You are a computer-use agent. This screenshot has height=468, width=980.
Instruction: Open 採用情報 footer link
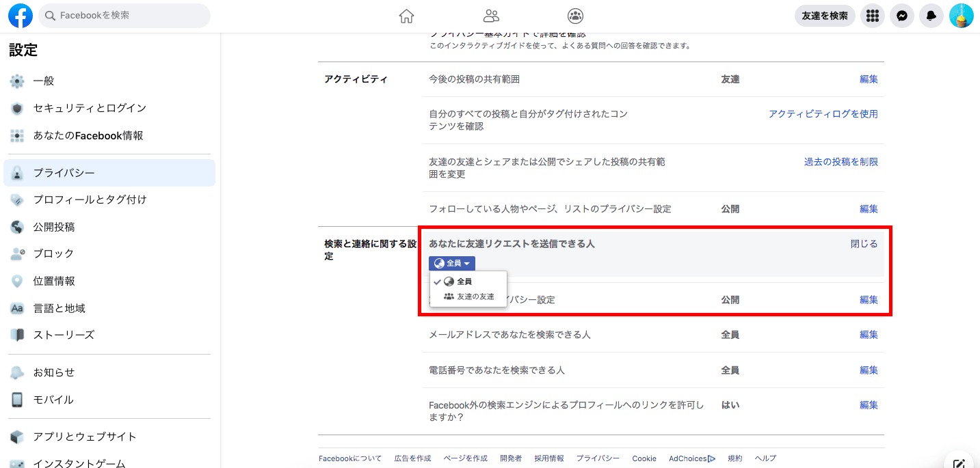549,458
